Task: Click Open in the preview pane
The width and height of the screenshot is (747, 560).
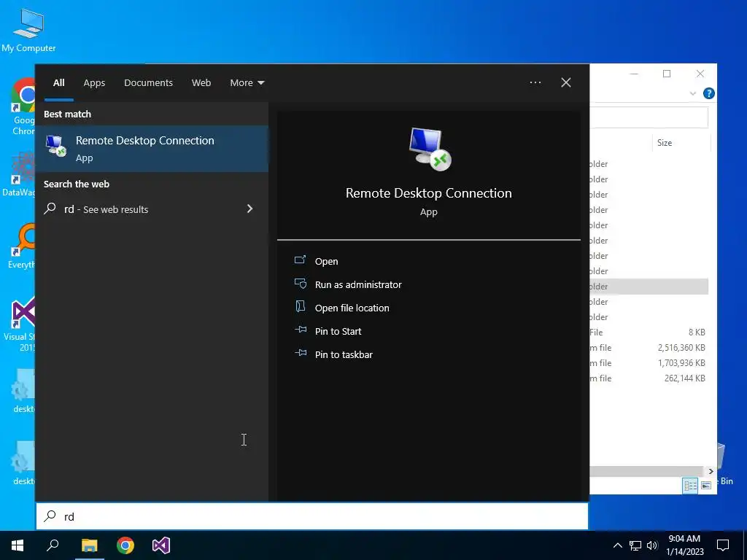Action: coord(326,262)
